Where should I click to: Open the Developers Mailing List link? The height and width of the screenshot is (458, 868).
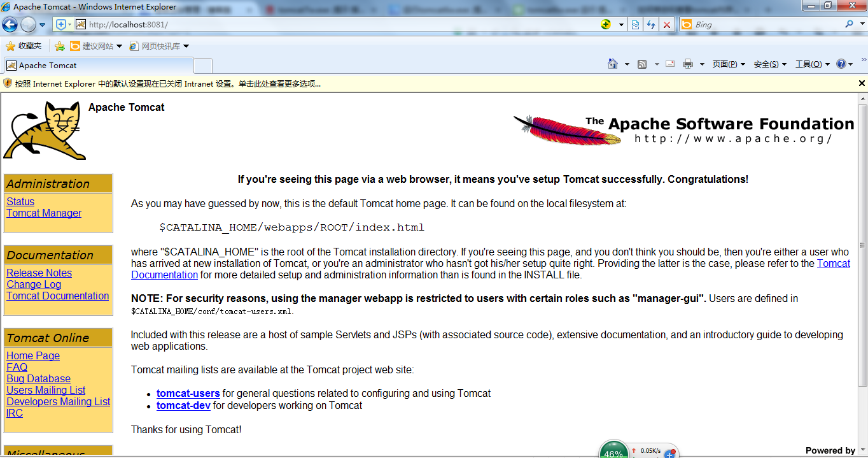pyautogui.click(x=59, y=401)
